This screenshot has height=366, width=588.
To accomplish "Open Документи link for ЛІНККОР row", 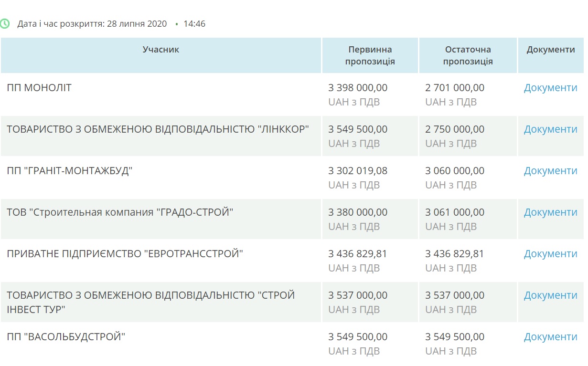I will (x=550, y=129).
